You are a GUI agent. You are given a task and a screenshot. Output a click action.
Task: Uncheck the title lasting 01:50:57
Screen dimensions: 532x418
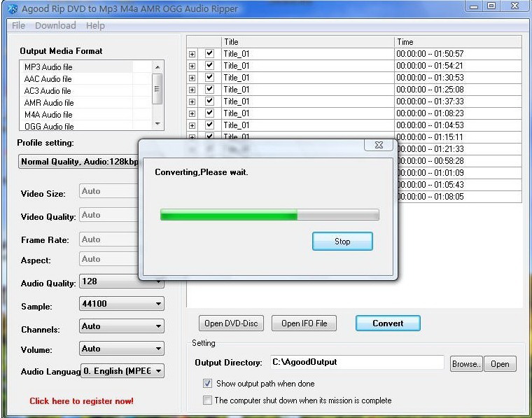tap(210, 53)
